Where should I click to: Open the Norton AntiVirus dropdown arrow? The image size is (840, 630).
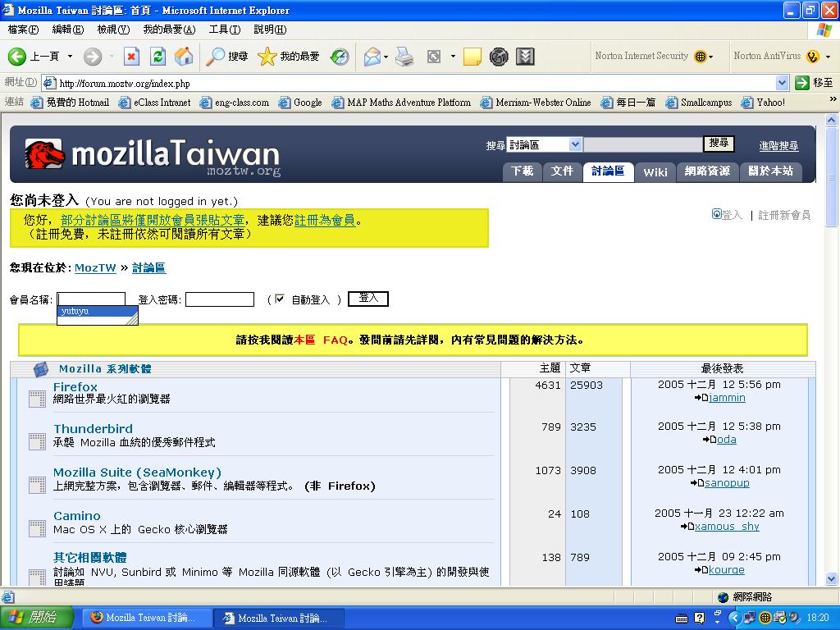coord(829,57)
